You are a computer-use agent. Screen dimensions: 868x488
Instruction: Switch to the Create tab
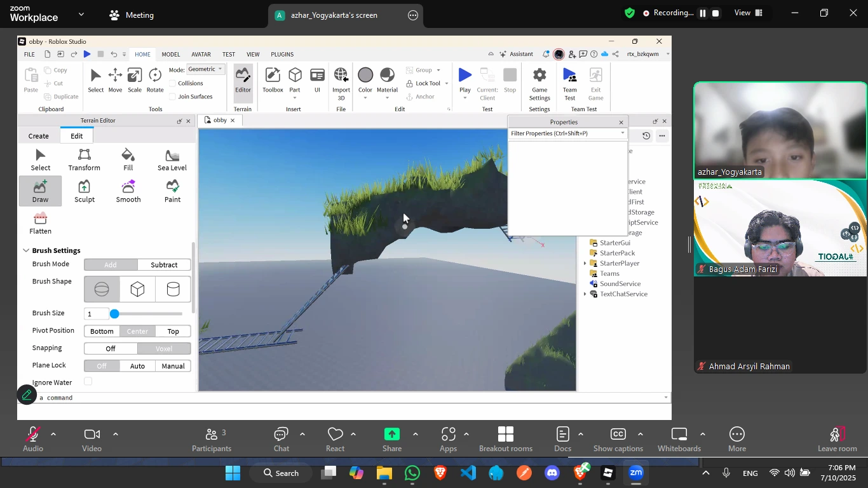pyautogui.click(x=39, y=136)
